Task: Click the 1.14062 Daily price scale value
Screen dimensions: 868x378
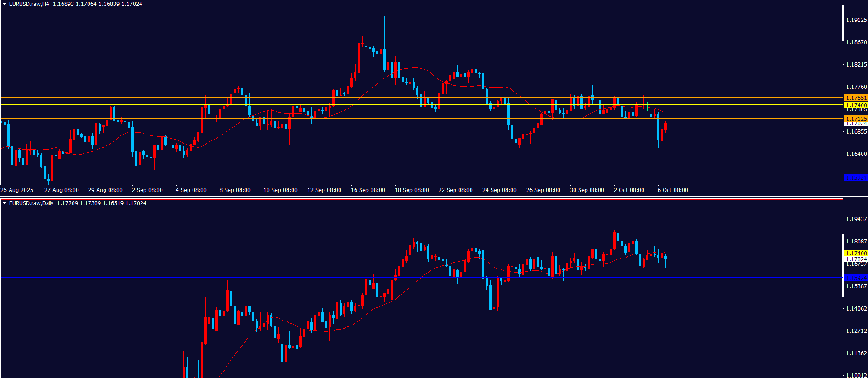Action: point(856,309)
